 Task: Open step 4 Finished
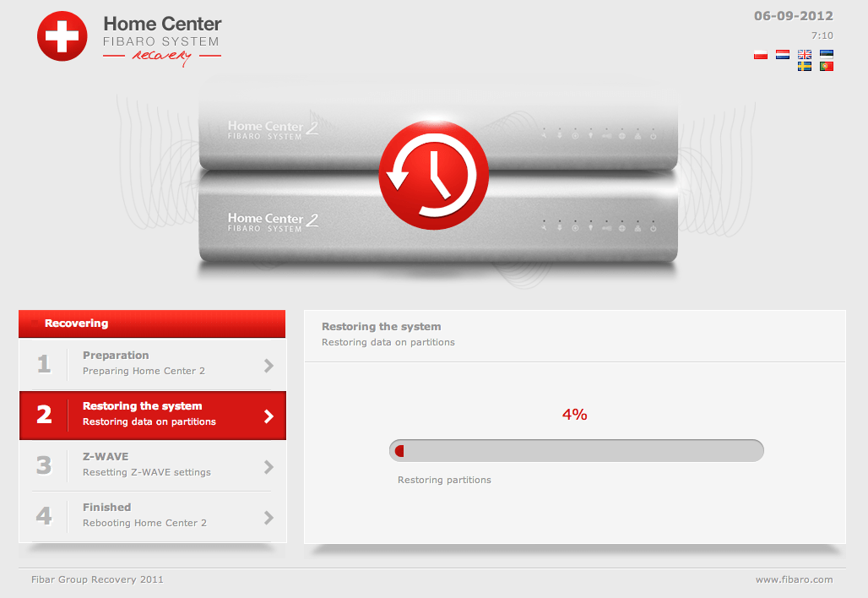pyautogui.click(x=153, y=517)
